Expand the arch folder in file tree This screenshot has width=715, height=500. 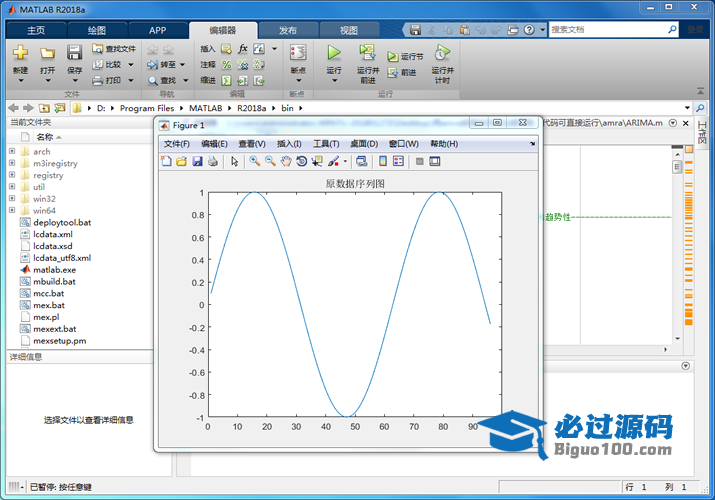point(12,152)
